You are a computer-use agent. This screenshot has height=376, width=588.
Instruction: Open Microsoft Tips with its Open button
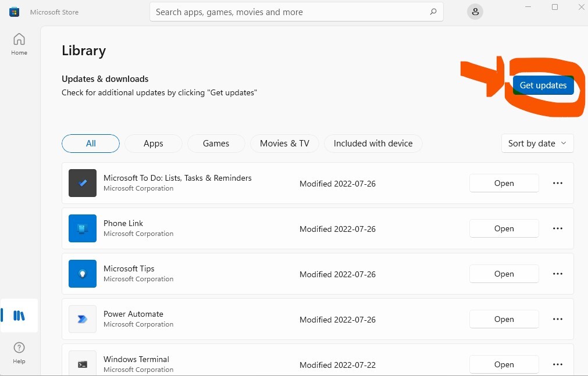504,274
